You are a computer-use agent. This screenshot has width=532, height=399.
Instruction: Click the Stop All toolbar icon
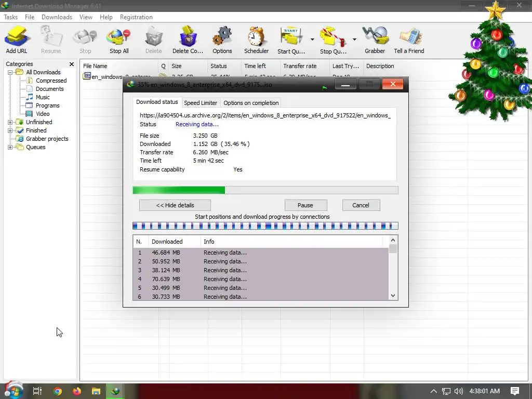(119, 40)
